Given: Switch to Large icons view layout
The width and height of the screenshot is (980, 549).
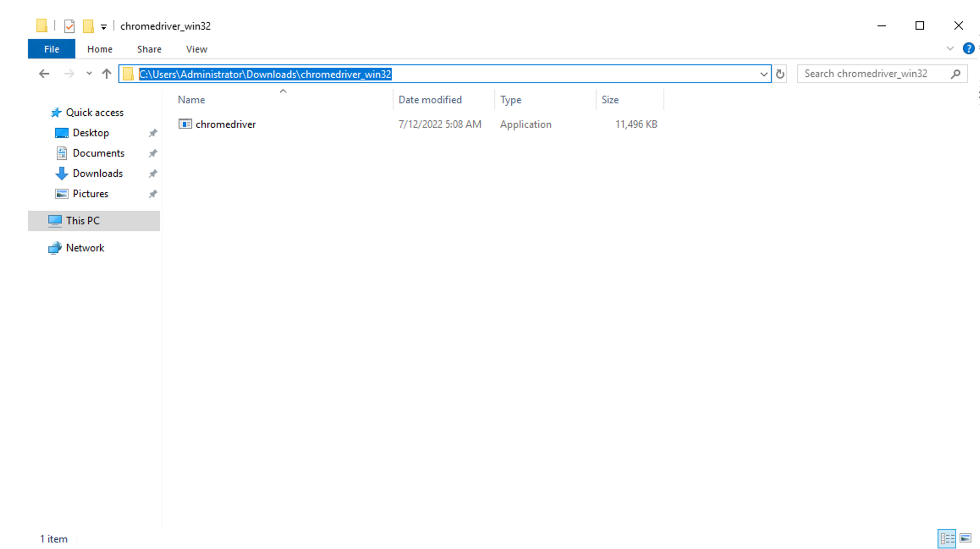Looking at the screenshot, I should [966, 538].
